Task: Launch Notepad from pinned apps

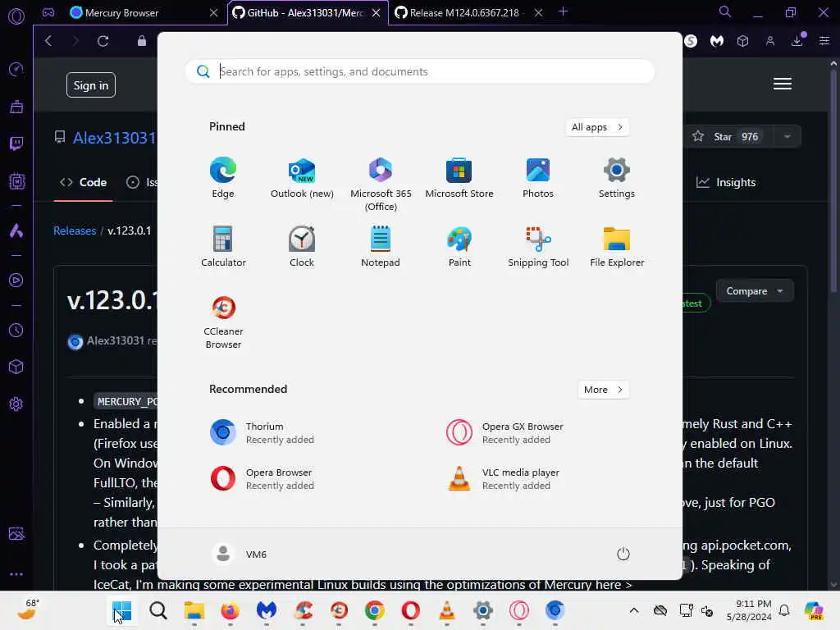Action: (x=381, y=247)
